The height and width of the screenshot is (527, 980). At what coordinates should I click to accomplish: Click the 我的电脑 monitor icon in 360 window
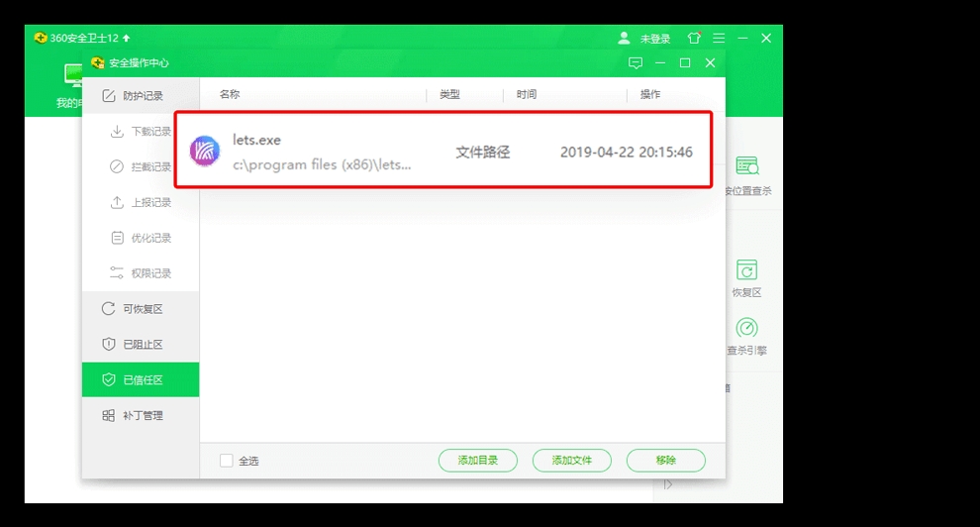click(x=74, y=75)
